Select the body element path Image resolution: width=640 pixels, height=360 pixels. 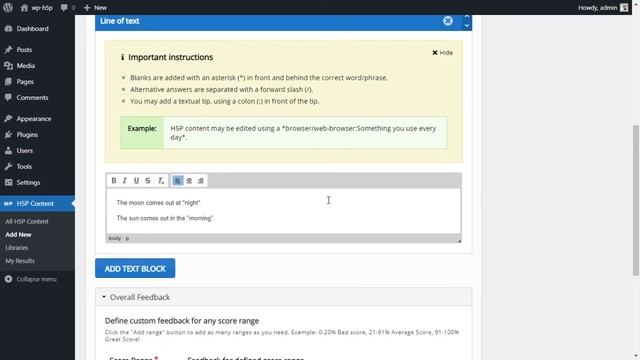(x=115, y=238)
